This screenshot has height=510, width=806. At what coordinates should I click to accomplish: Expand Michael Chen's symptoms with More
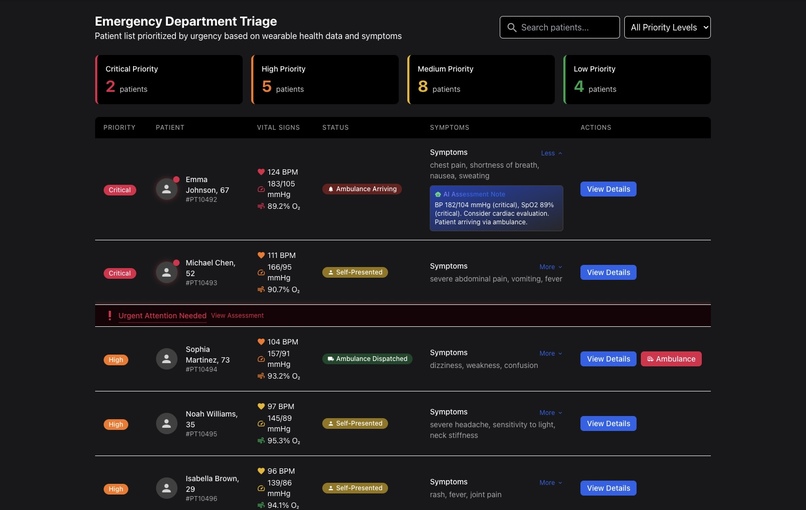(x=551, y=267)
